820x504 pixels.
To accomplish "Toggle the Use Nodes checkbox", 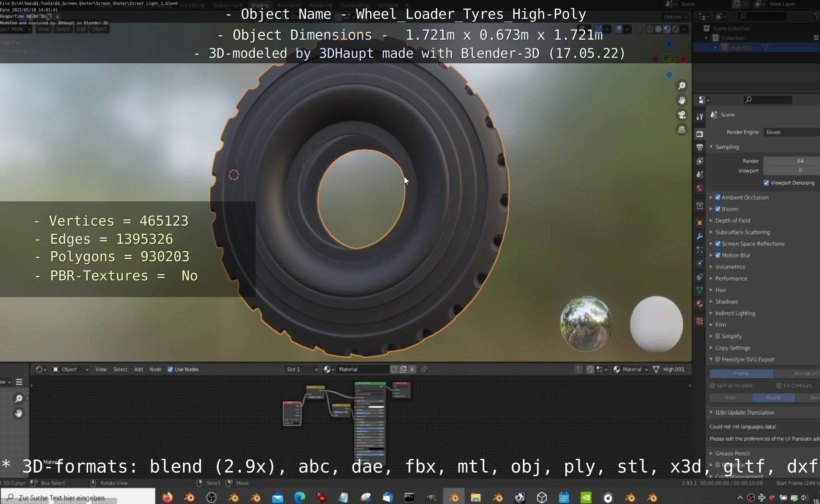I will [170, 369].
